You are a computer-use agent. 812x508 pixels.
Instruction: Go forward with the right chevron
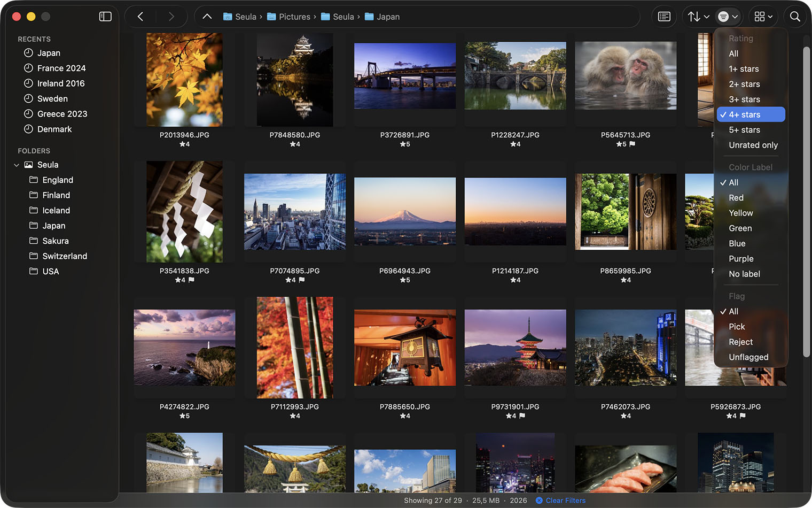[x=171, y=17]
